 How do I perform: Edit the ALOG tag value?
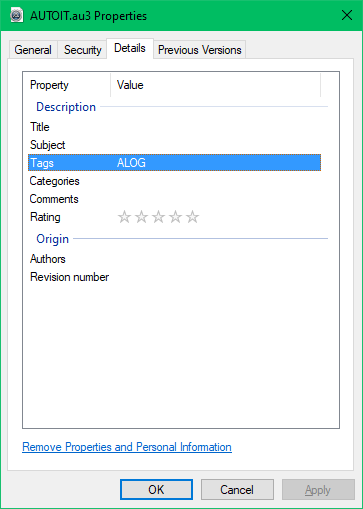coord(131,163)
